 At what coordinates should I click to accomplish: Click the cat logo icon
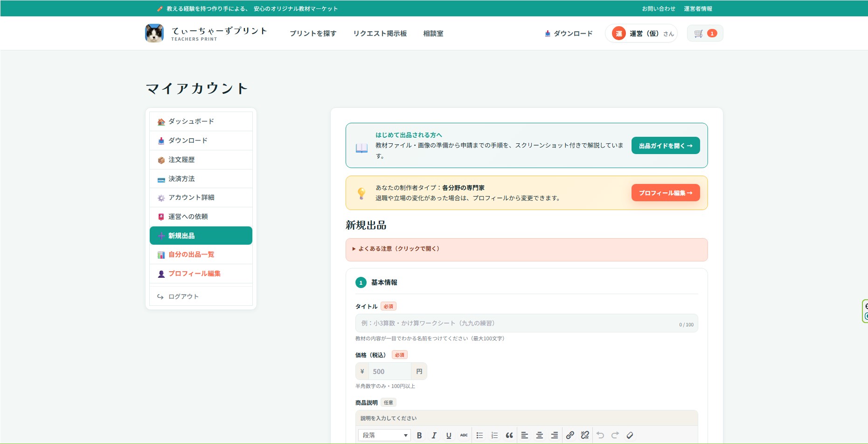click(154, 33)
